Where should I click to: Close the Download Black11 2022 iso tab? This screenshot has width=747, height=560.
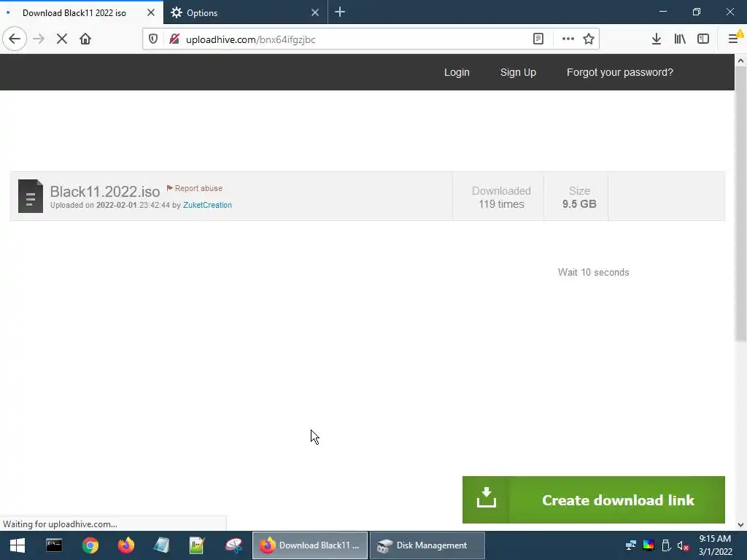click(x=151, y=12)
